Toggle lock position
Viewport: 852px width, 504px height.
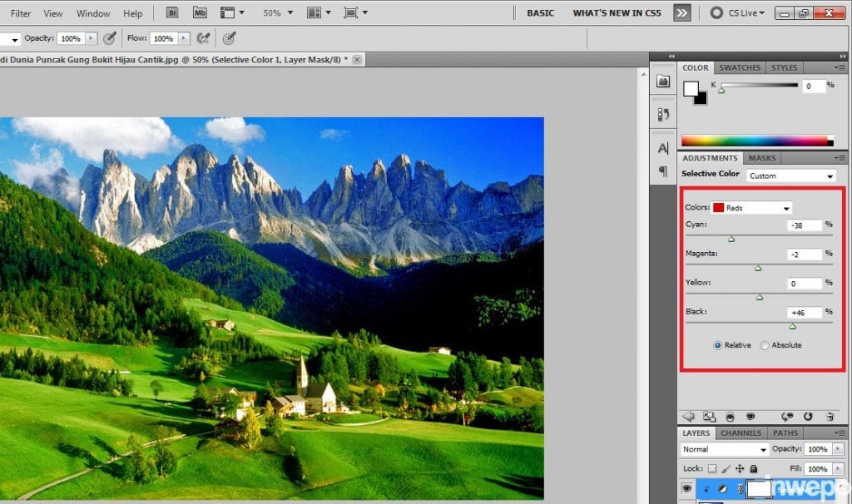pos(740,468)
